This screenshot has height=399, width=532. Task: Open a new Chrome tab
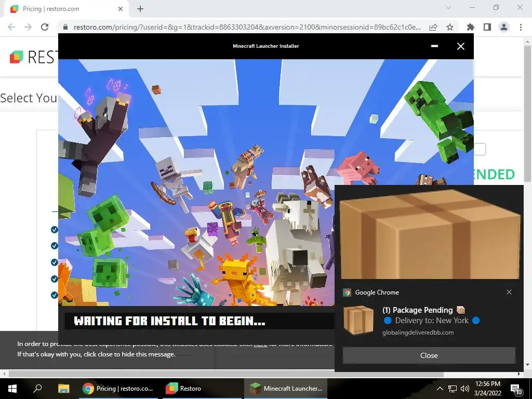coord(140,9)
